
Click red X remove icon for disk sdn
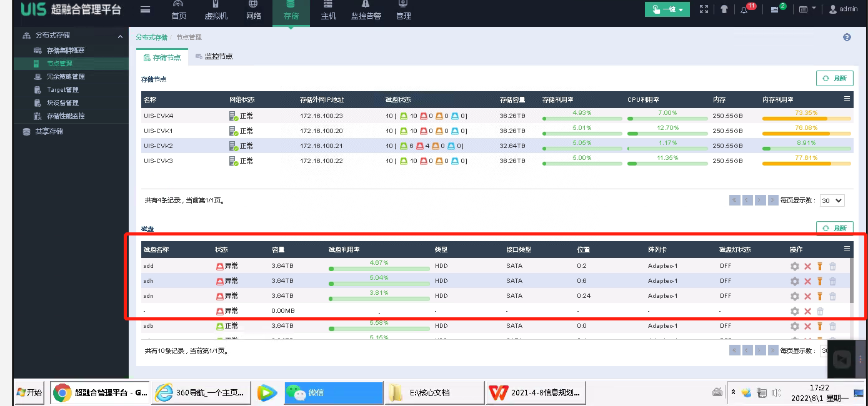click(807, 296)
